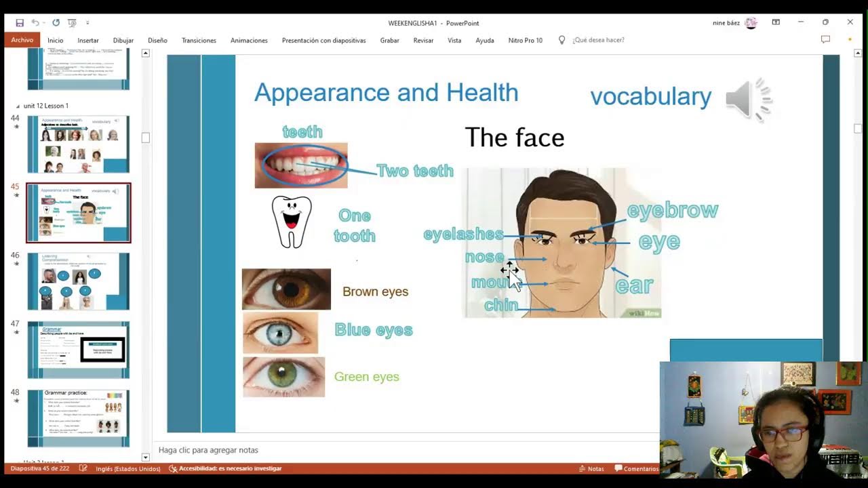
Task: Open the Transiciones tab
Action: (199, 41)
